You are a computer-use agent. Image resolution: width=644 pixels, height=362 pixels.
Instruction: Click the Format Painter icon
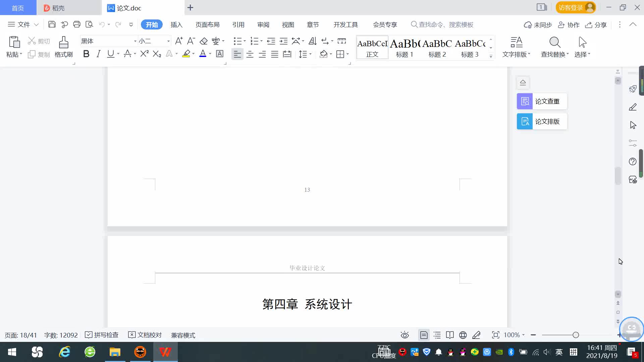pyautogui.click(x=63, y=47)
